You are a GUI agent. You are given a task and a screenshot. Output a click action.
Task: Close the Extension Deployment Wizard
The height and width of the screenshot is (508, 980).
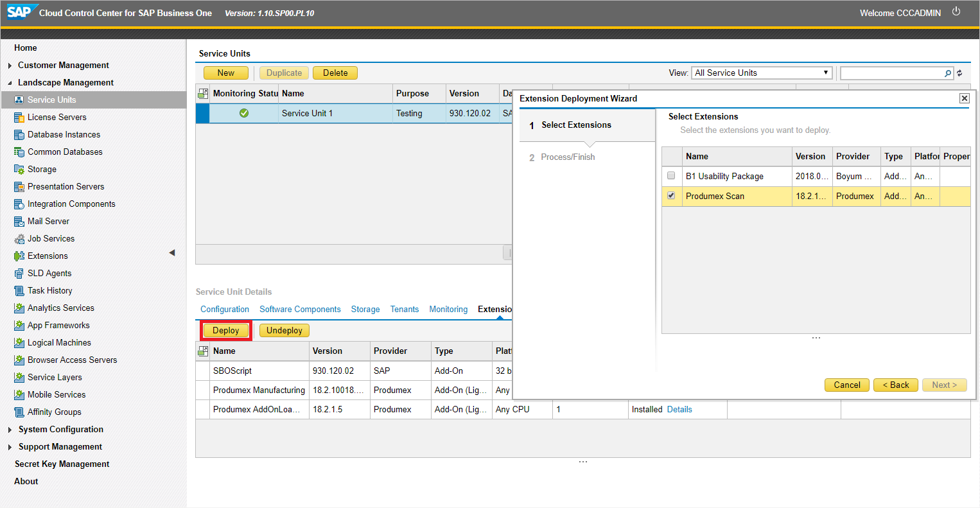coord(964,98)
